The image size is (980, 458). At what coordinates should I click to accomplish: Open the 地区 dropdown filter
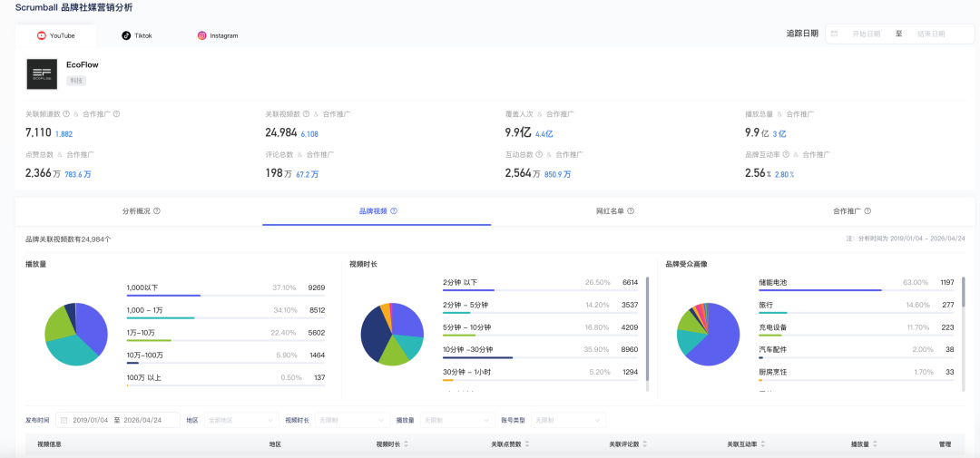coord(241,420)
